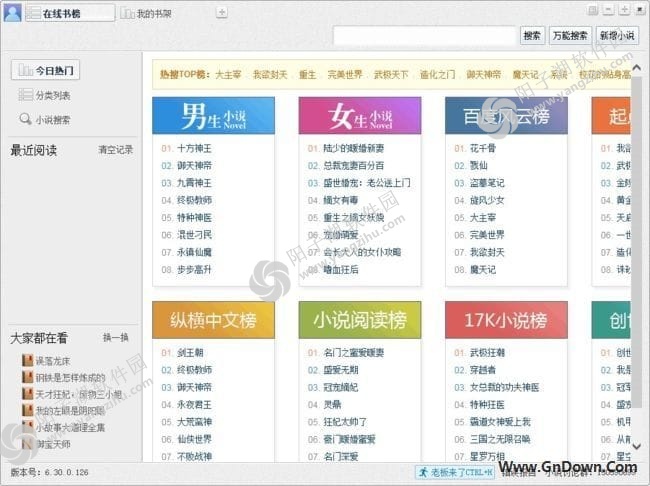Screen dimensions: 650x486
Task: Open novel 步步高升
Action: point(194,270)
